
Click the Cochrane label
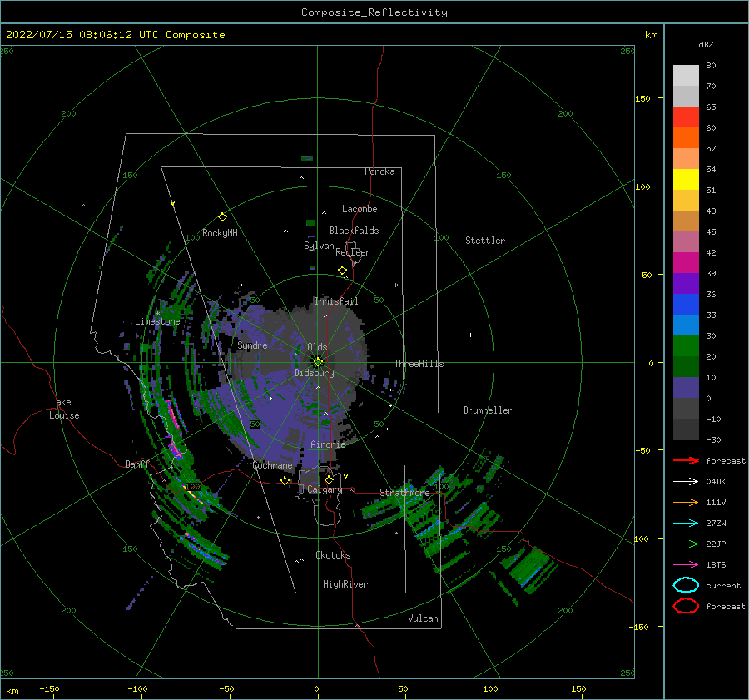pyautogui.click(x=272, y=465)
